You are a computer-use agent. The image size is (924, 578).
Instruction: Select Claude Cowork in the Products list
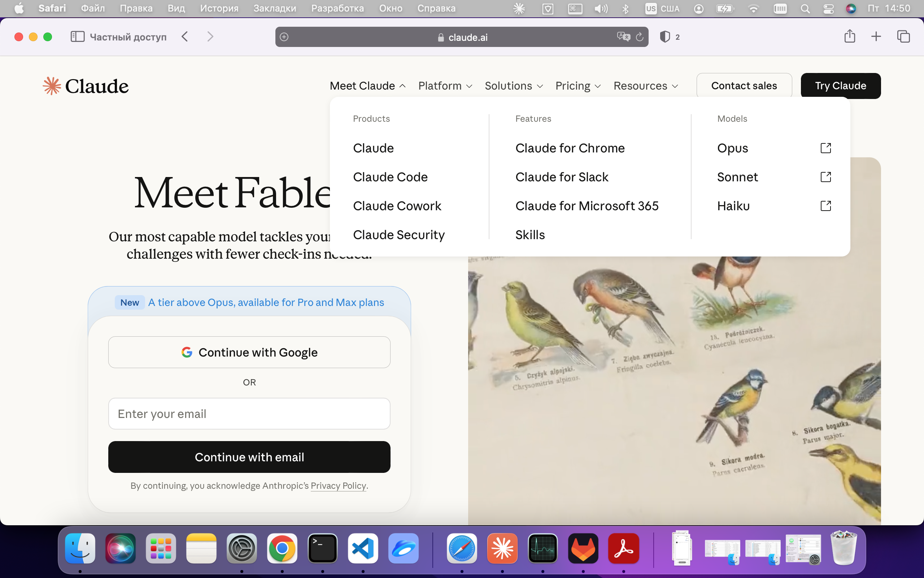pyautogui.click(x=397, y=206)
